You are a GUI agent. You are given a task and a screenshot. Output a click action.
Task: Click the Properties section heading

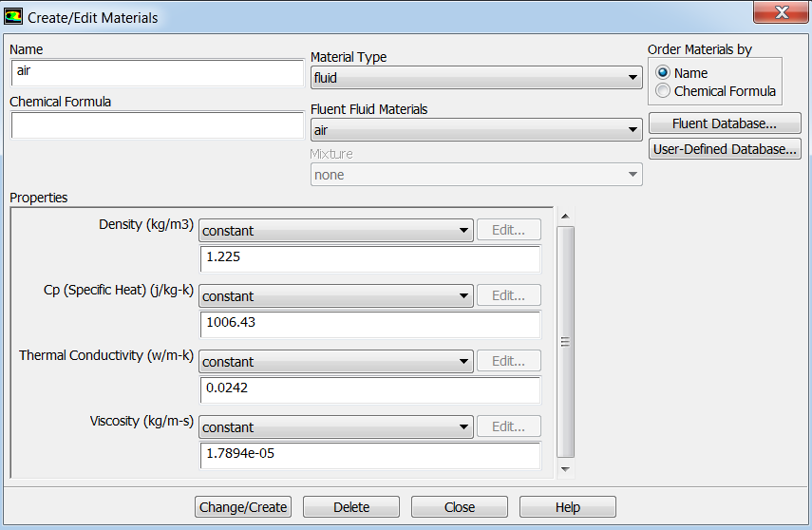coord(38,198)
